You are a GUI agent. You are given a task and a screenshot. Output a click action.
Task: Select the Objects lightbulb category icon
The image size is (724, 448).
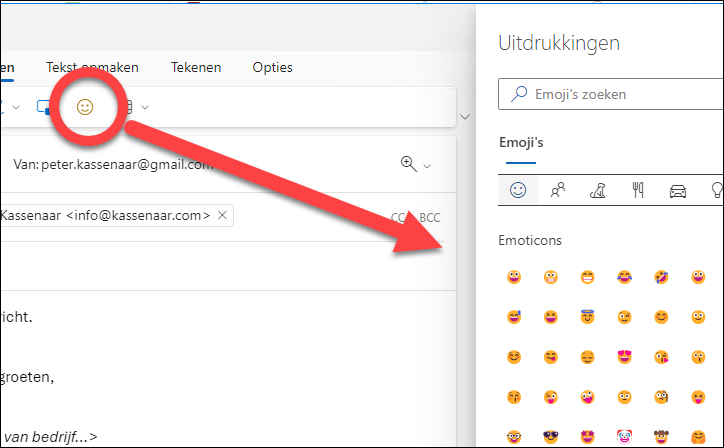pos(717,190)
